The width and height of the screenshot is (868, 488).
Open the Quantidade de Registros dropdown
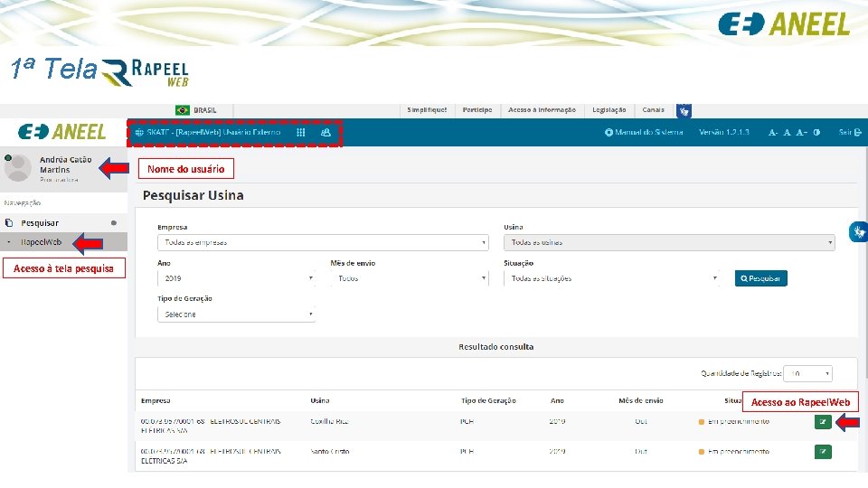[x=808, y=373]
